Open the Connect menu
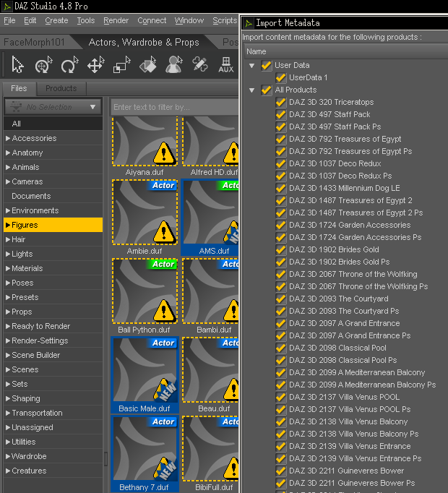Image resolution: width=448 pixels, height=493 pixels. tap(152, 20)
